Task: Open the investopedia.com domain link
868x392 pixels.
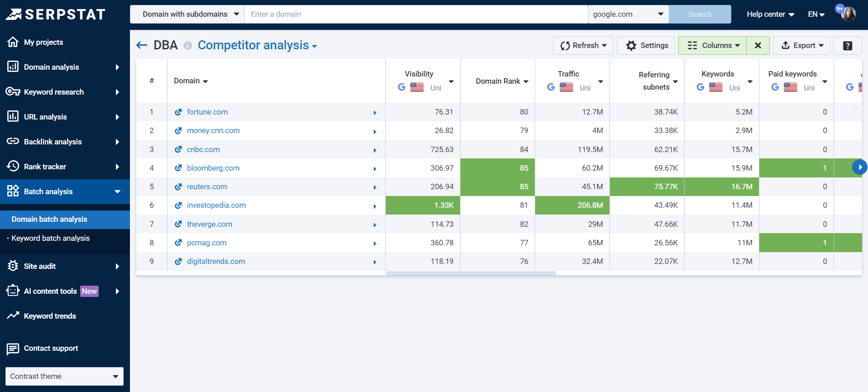Action: pyautogui.click(x=216, y=206)
